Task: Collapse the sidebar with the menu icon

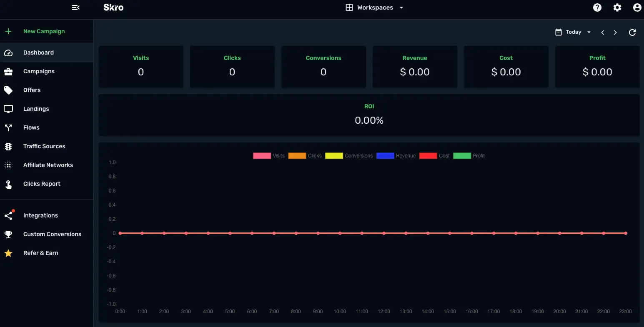Action: [x=75, y=7]
